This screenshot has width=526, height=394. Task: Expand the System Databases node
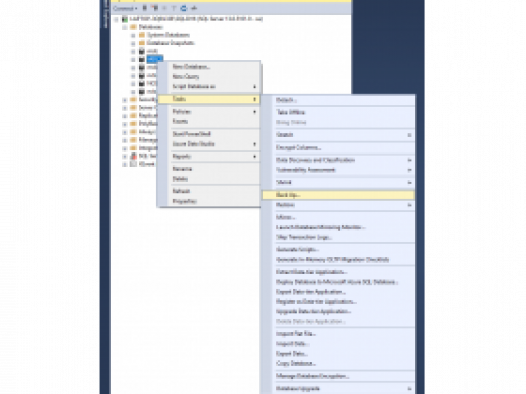133,35
